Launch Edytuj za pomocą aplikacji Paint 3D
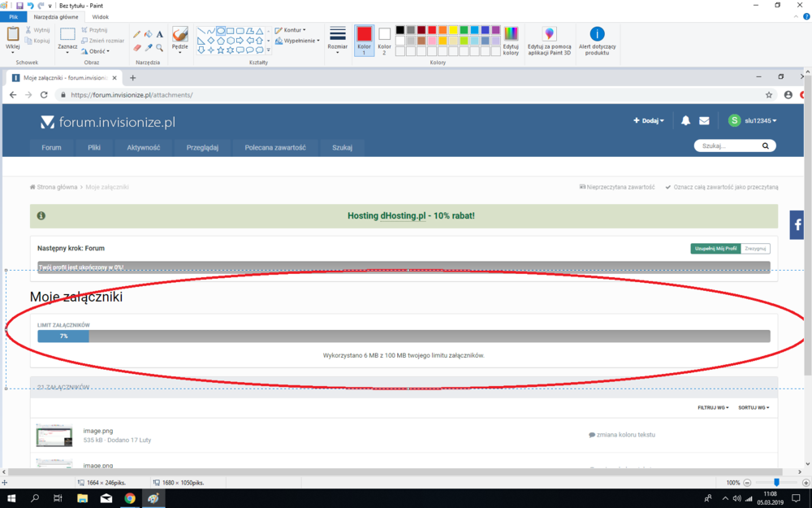This screenshot has height=508, width=812. (x=550, y=40)
